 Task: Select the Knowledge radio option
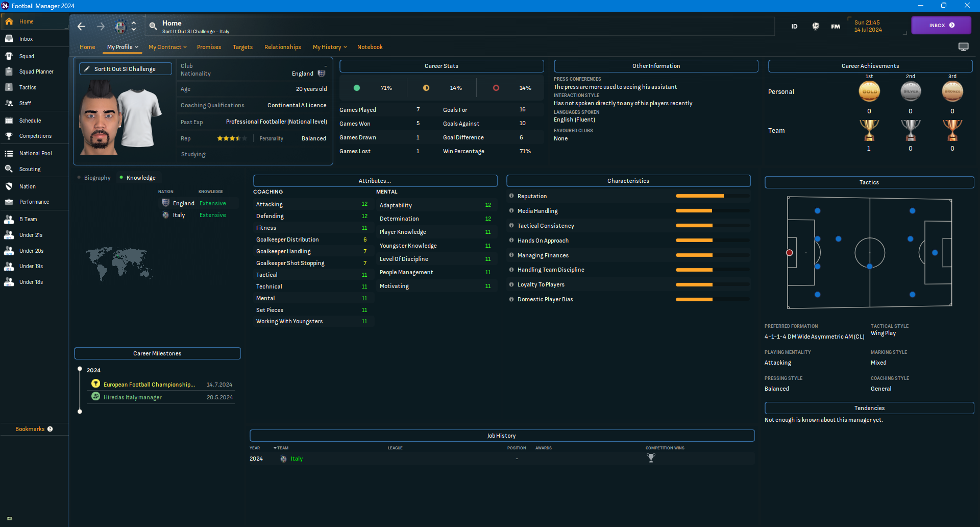pyautogui.click(x=137, y=178)
